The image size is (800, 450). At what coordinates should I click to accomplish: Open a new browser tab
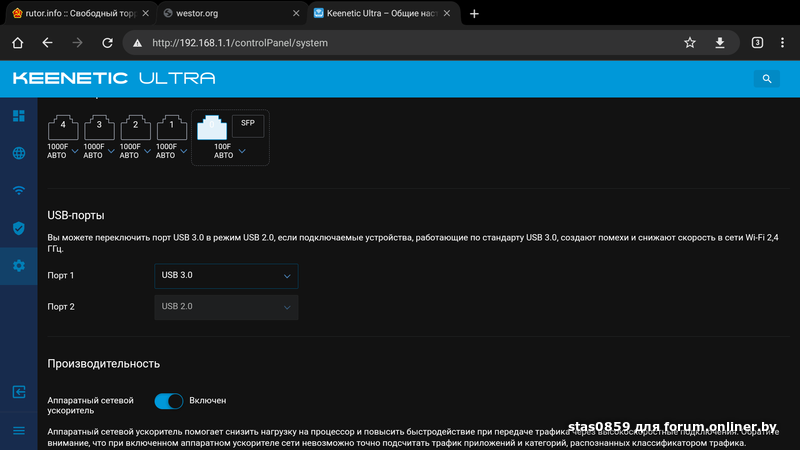(474, 14)
